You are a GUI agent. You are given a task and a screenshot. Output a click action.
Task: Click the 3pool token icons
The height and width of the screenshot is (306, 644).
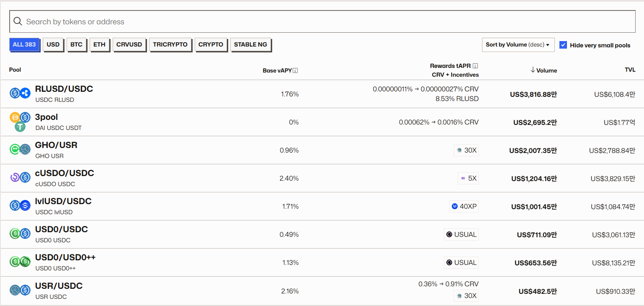click(x=20, y=122)
